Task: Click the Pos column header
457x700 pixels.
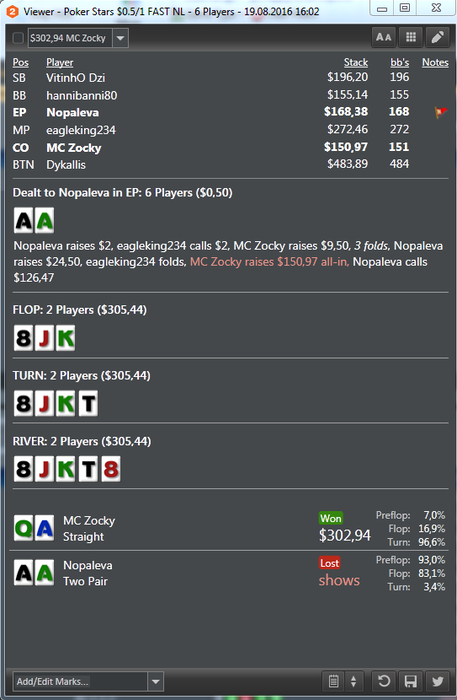Action: point(21,62)
